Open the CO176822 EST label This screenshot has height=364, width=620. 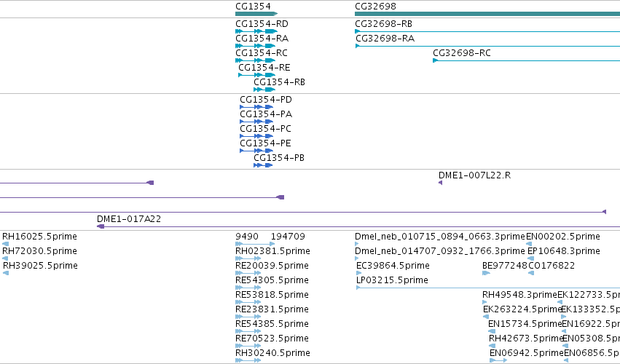[x=552, y=266]
